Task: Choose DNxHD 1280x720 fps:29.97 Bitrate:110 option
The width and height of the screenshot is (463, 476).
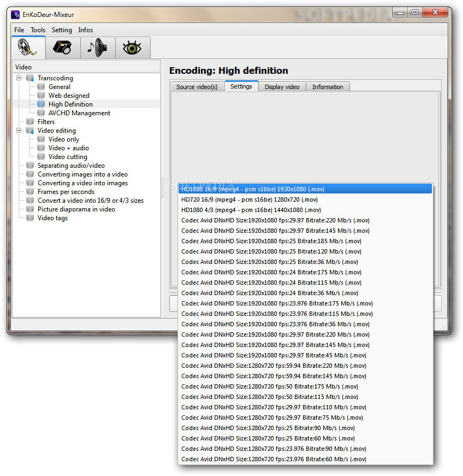Action: [x=305, y=407]
